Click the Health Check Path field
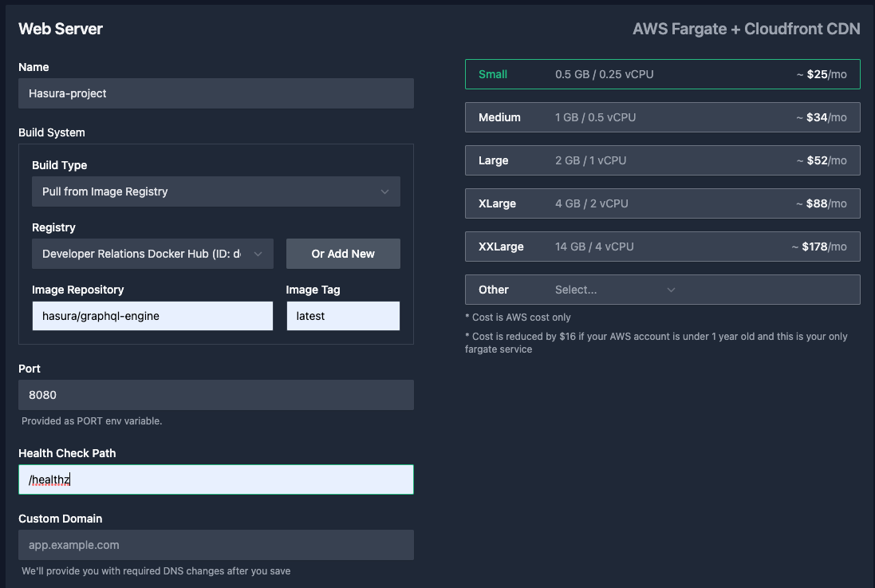Viewport: 875px width, 588px height. (x=215, y=479)
